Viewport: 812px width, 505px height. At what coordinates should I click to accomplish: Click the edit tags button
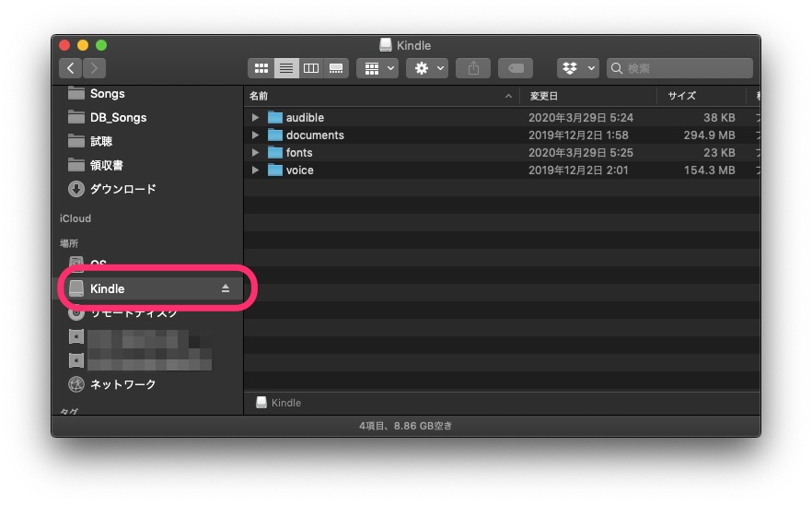516,68
